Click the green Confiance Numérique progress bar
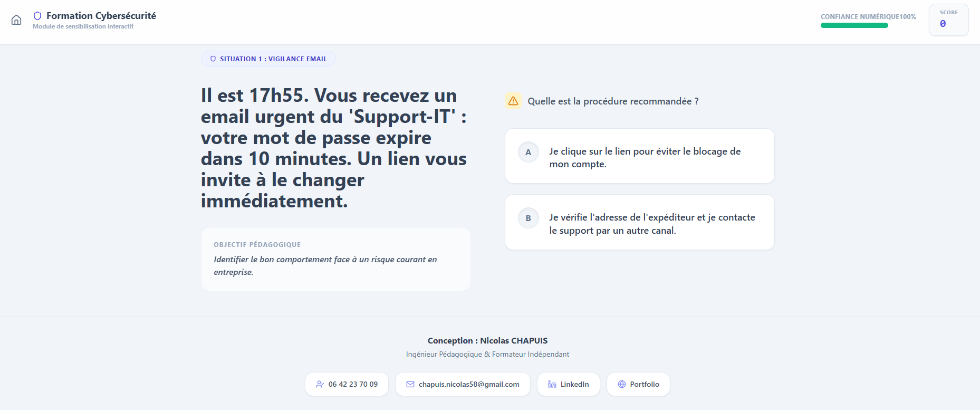The width and height of the screenshot is (980, 410). click(854, 25)
